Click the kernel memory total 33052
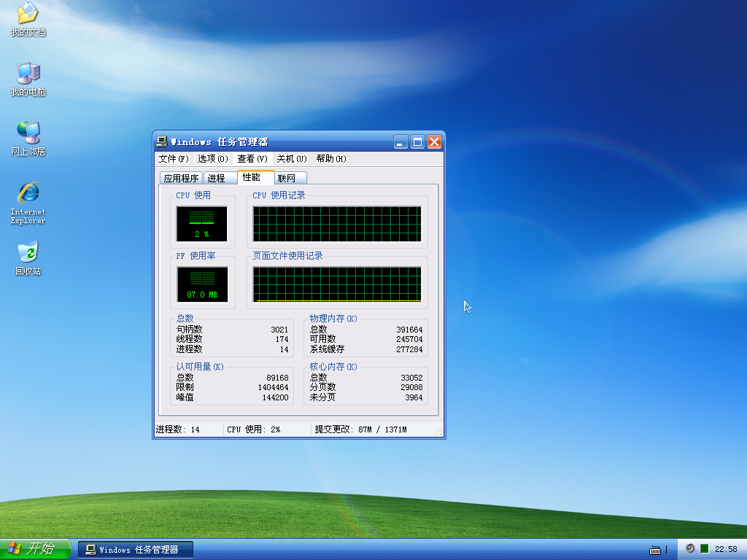The height and width of the screenshot is (560, 747). 411,378
